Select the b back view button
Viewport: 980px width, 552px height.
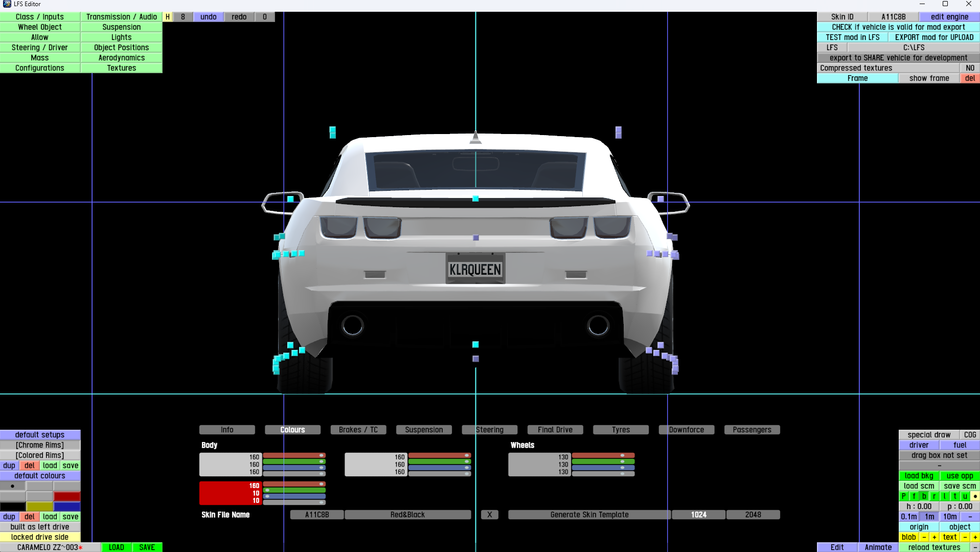click(x=924, y=496)
